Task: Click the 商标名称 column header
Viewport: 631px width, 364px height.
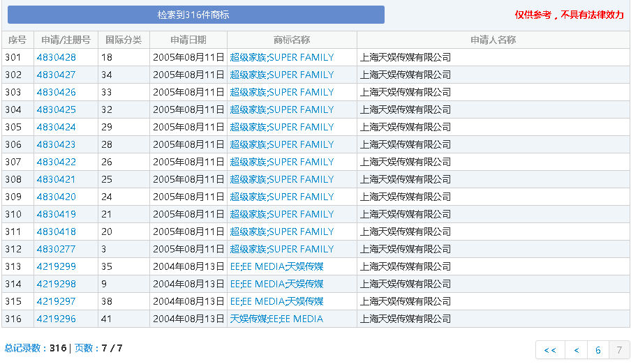Action: click(292, 40)
